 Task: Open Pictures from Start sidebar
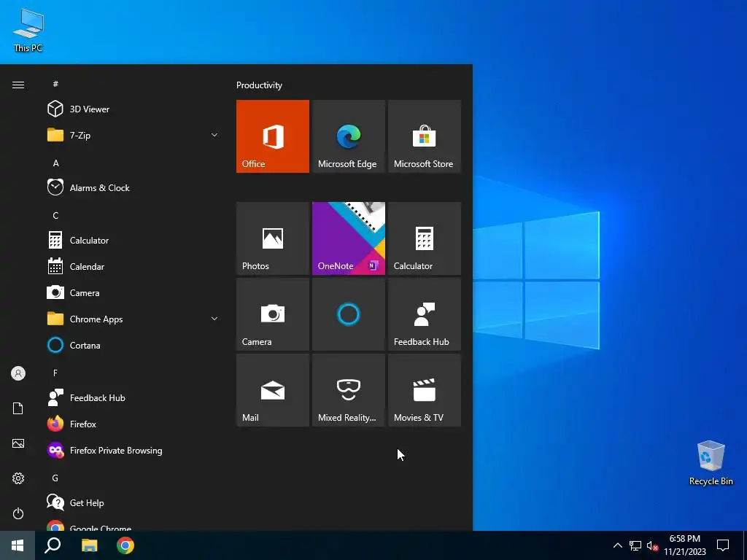coord(18,443)
